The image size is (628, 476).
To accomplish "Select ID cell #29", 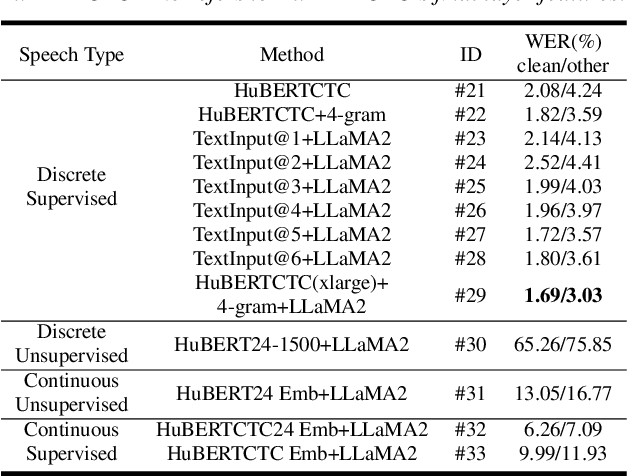I will (x=470, y=294).
